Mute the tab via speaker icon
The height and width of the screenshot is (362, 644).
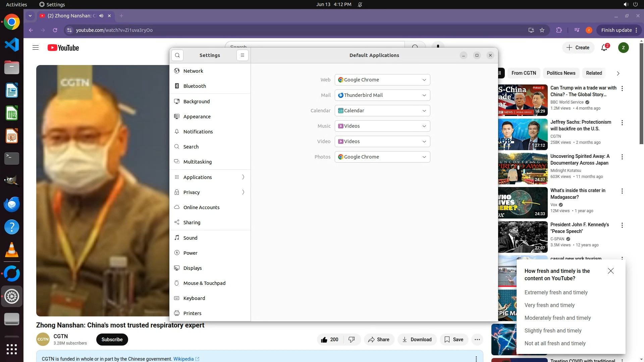(x=101, y=16)
